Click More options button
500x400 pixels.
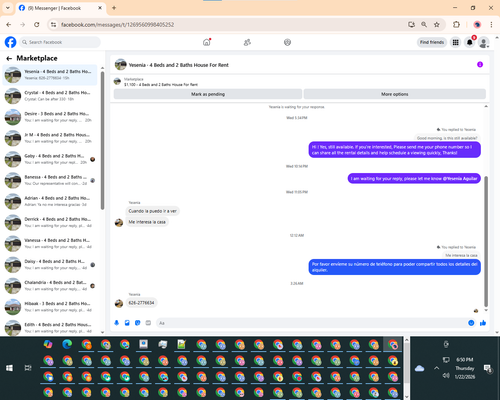[395, 94]
